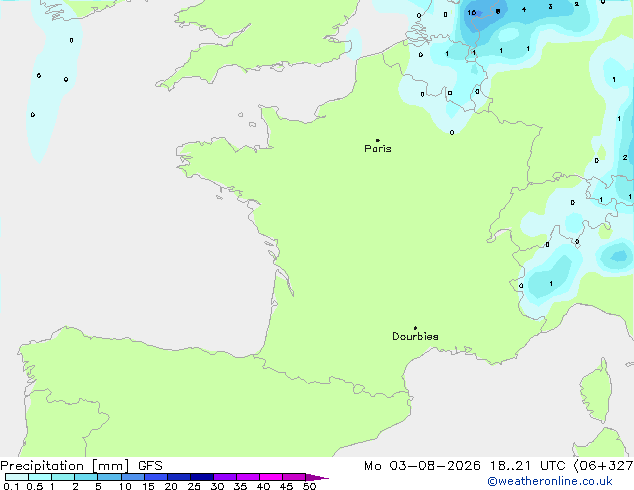634x490 pixels.
Task: Click the forecast date Mo 03-08-2026 text
Action: coord(422,466)
